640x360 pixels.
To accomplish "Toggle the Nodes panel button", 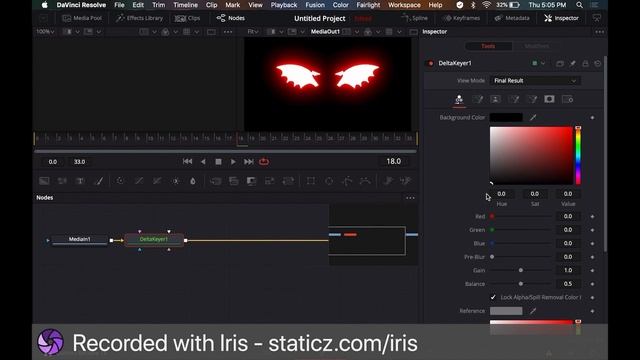I will [x=231, y=18].
